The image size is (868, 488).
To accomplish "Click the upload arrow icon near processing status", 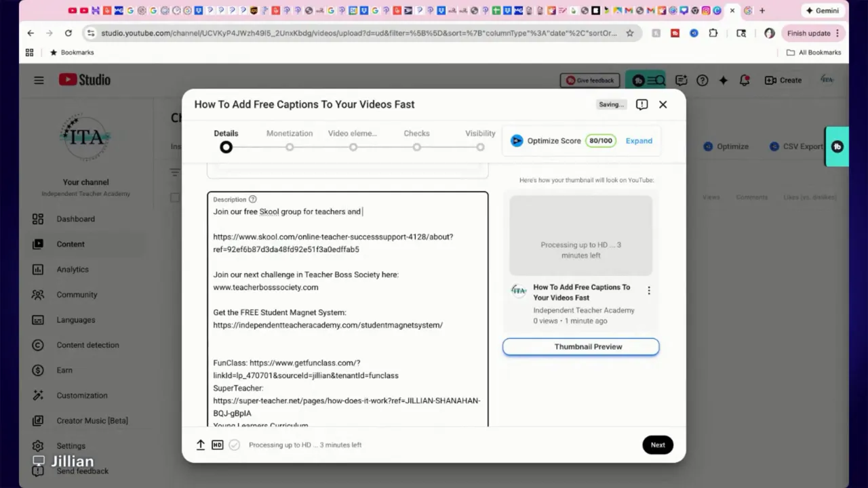I will (x=201, y=445).
